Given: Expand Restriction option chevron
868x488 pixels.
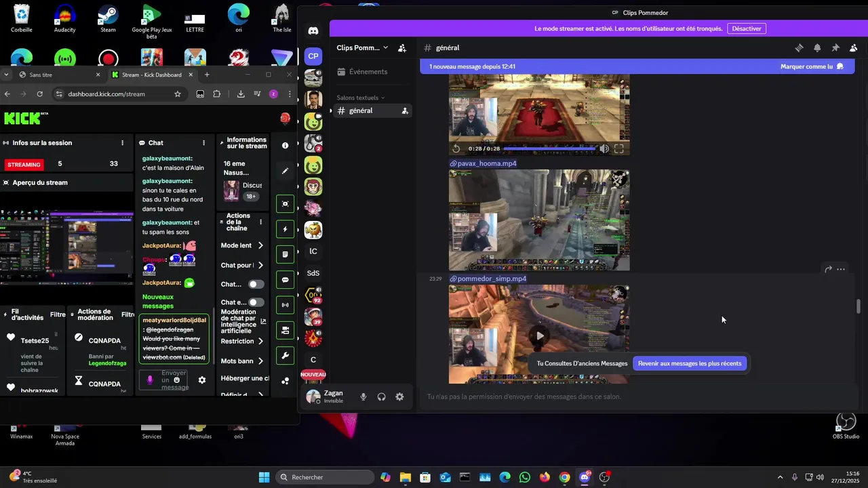Looking at the screenshot, I should [x=260, y=342].
